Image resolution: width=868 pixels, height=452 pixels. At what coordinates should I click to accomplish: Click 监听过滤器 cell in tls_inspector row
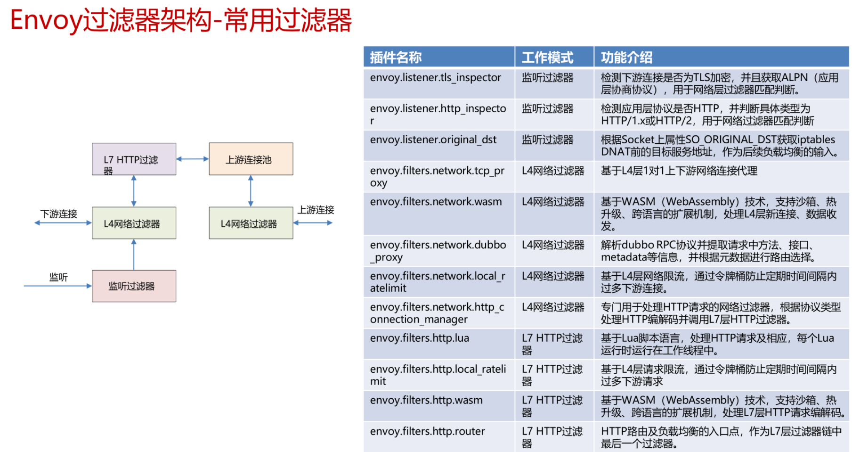click(554, 83)
